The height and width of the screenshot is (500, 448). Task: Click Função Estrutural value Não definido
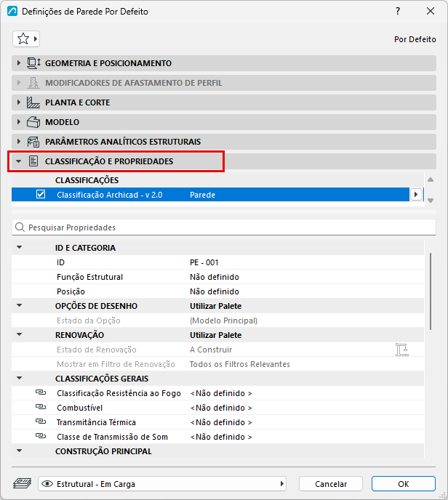click(215, 277)
